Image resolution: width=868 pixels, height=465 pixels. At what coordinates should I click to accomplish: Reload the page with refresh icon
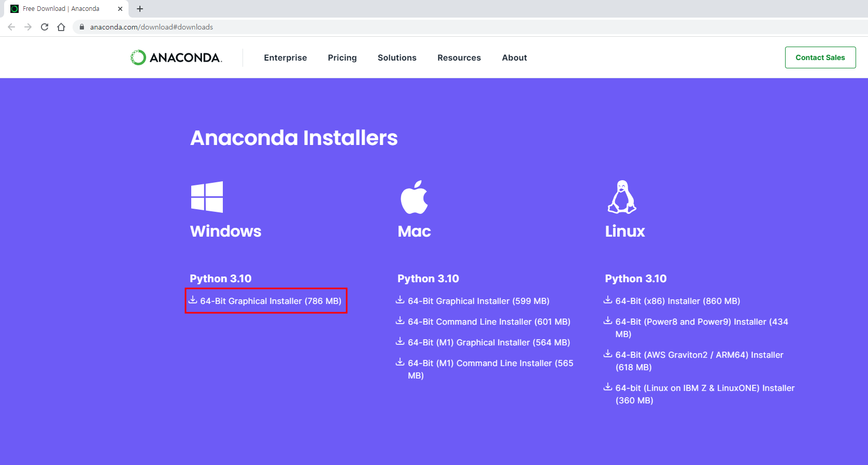coord(45,27)
